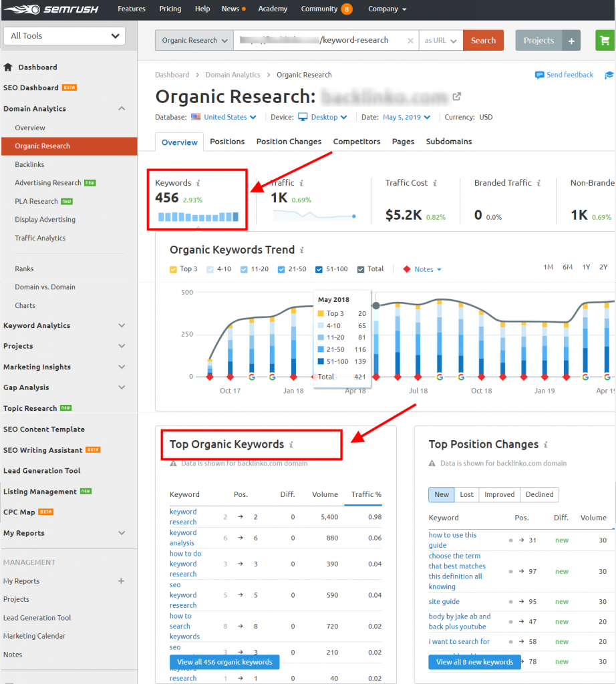This screenshot has width=616, height=684.
Task: Open the keyword analysis keyword link
Action: [183, 538]
